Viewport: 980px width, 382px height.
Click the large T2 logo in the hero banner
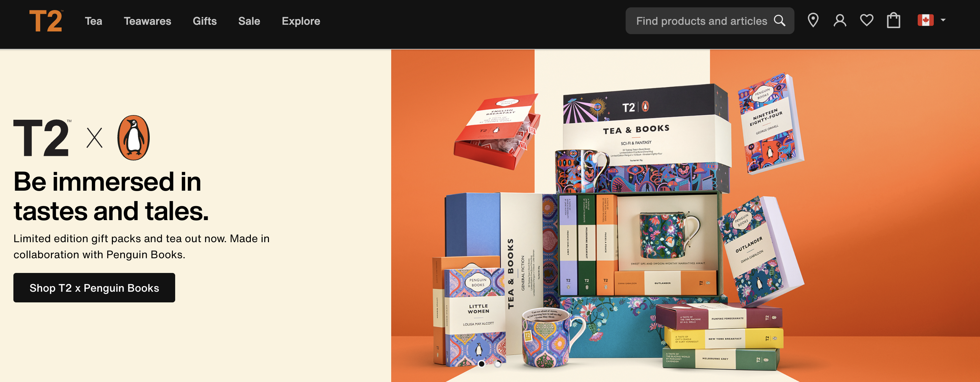click(42, 137)
